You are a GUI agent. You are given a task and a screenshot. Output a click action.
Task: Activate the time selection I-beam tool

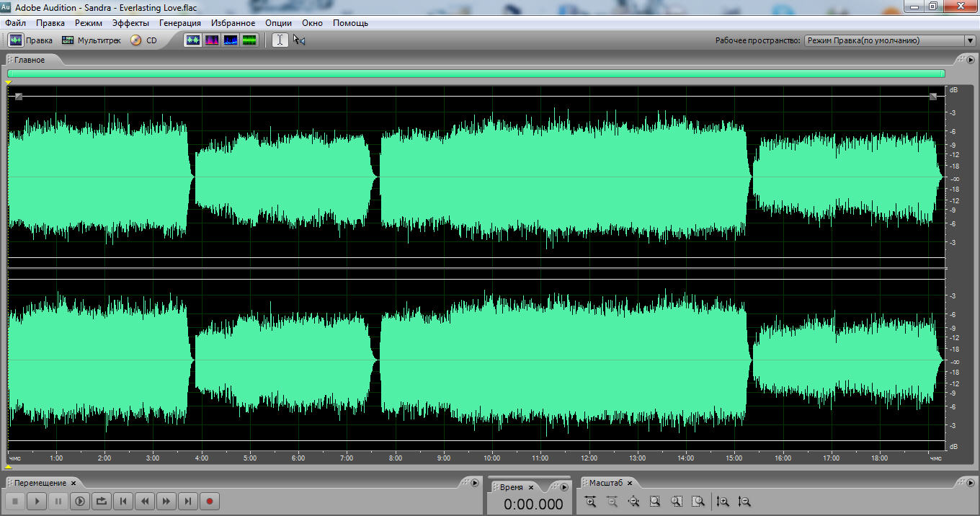pos(280,40)
